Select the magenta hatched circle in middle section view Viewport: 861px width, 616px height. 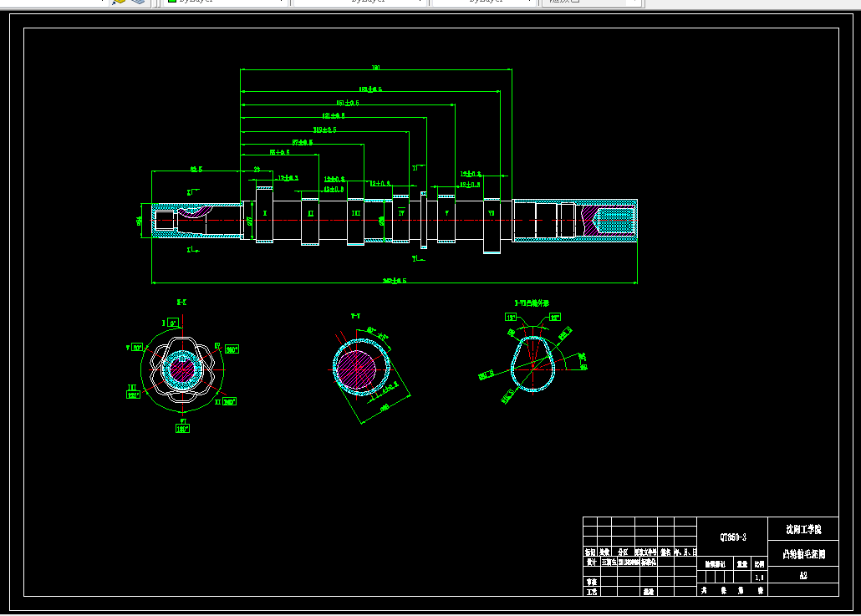click(x=356, y=370)
